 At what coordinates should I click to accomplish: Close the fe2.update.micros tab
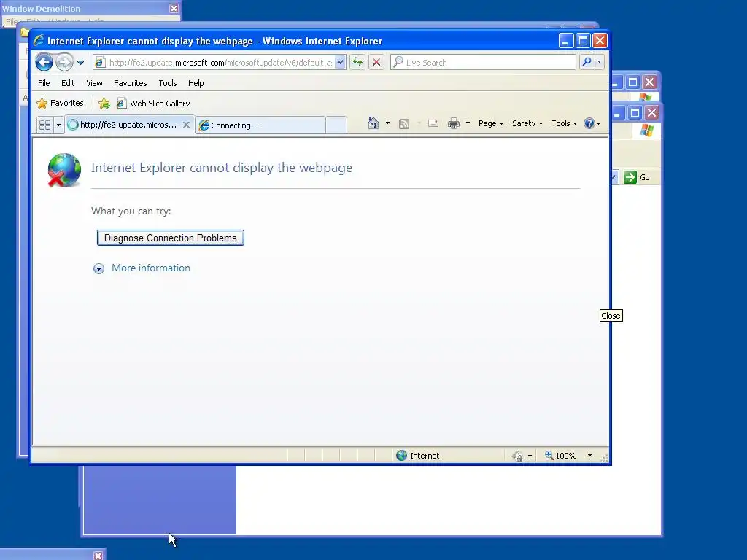(186, 125)
